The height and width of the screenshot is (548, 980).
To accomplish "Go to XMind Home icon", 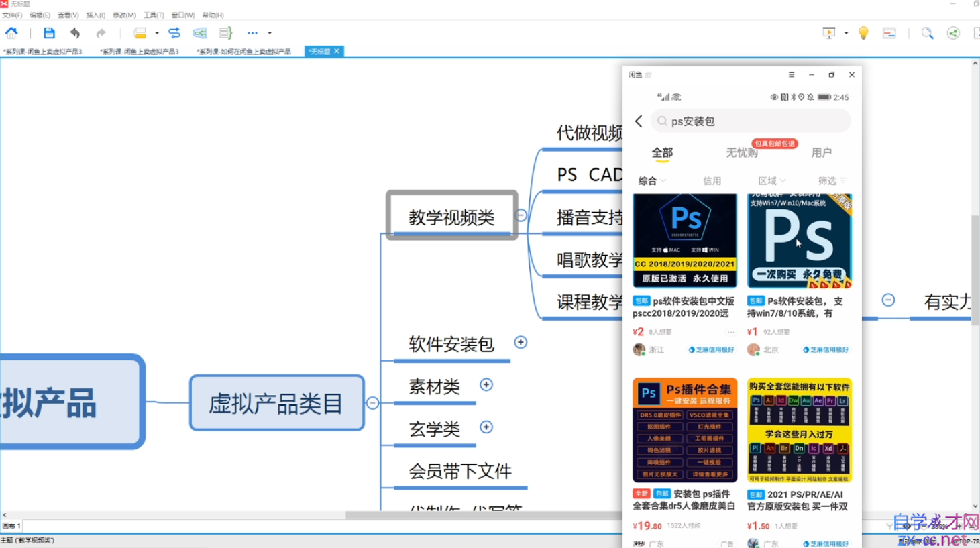I will coord(11,32).
